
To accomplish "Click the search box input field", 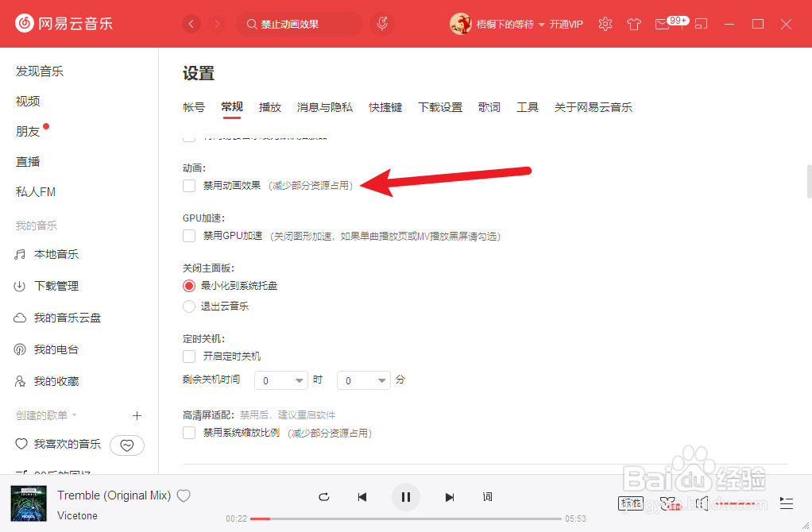I will 300,25.
